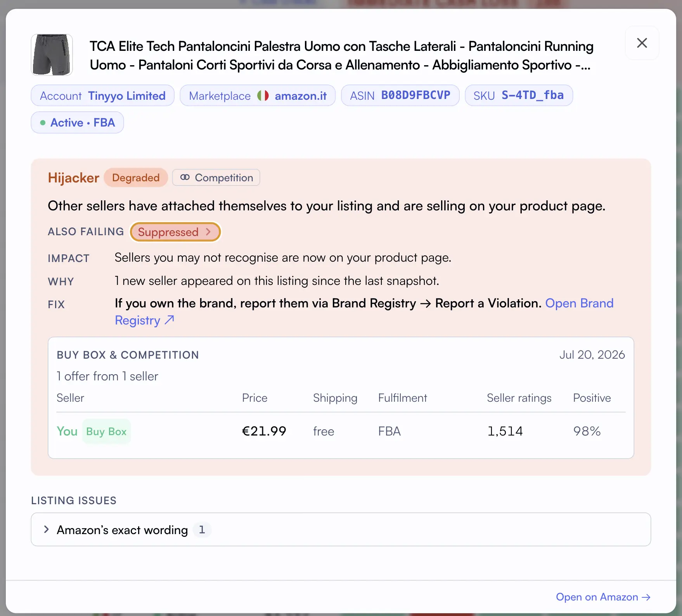Click the Price column header
682x616 pixels.
tap(255, 398)
